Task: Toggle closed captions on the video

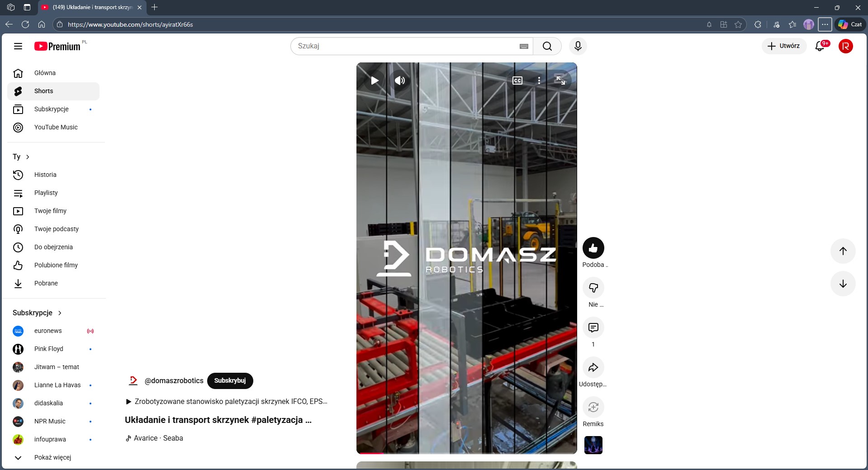Action: (517, 81)
